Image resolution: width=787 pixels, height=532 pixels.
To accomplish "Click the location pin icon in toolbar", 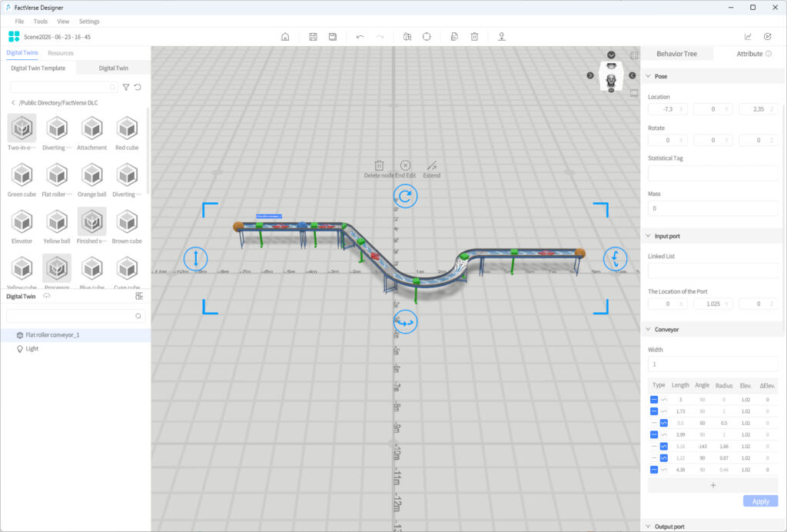I will 501,37.
